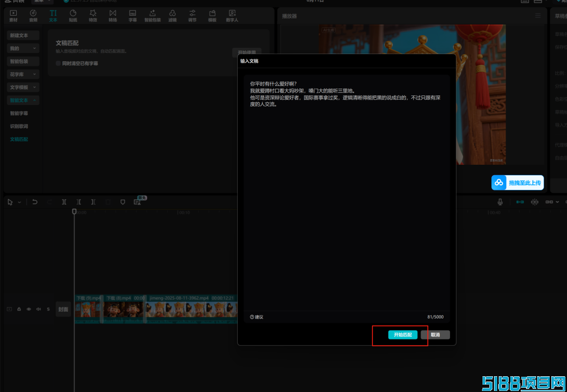Click the 81/5000 character counter
The image size is (567, 392).
tap(435, 317)
